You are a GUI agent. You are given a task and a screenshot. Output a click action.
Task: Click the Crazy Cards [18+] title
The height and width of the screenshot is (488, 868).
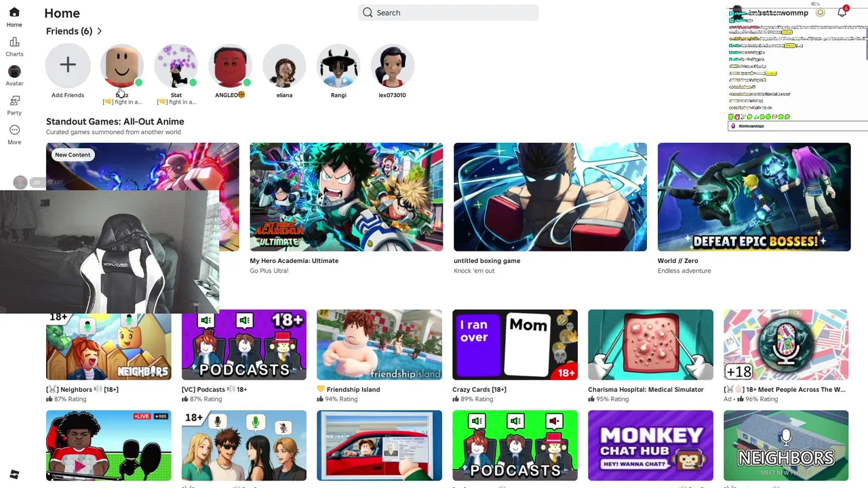tap(479, 389)
